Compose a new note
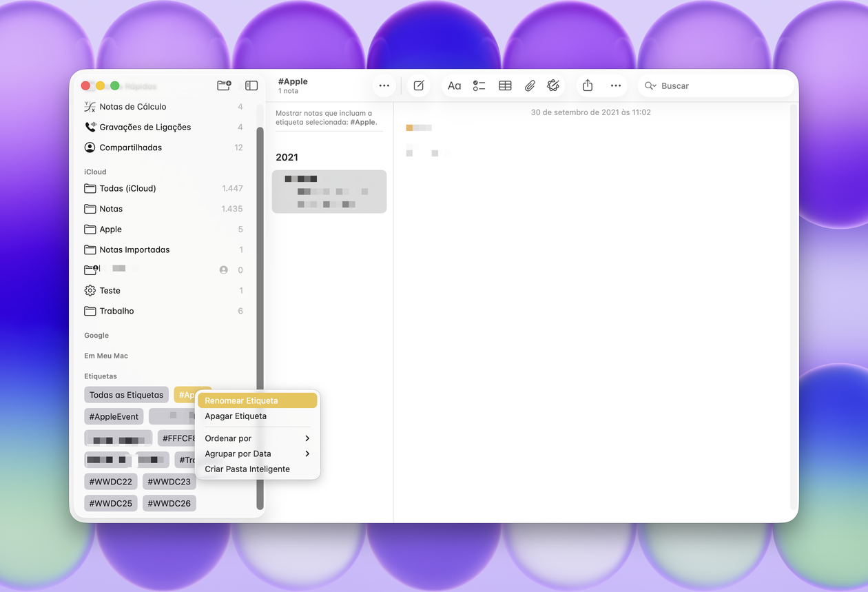 (x=419, y=85)
